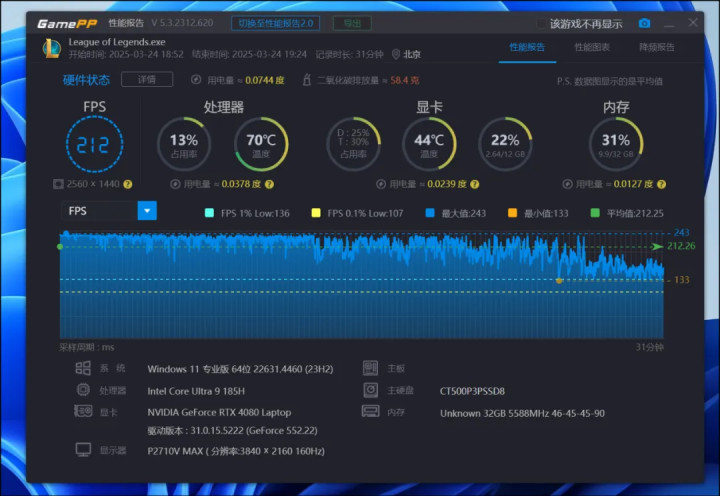Switch to the 性能图表 tab
This screenshot has width=720, height=496.
(x=592, y=47)
